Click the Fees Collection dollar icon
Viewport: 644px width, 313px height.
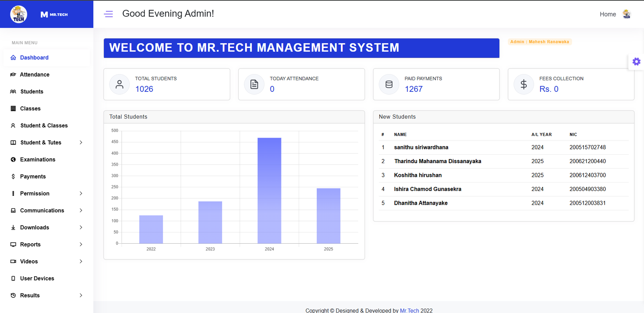click(x=524, y=84)
